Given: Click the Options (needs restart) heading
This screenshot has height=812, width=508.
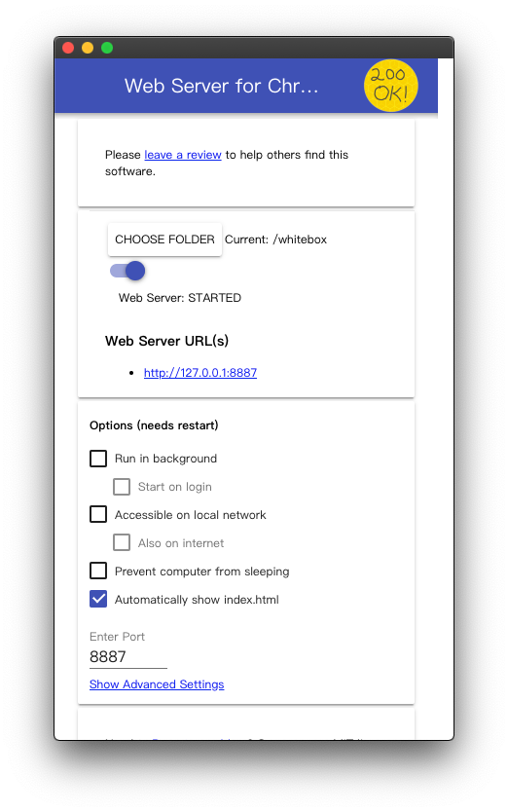Looking at the screenshot, I should pyautogui.click(x=154, y=425).
